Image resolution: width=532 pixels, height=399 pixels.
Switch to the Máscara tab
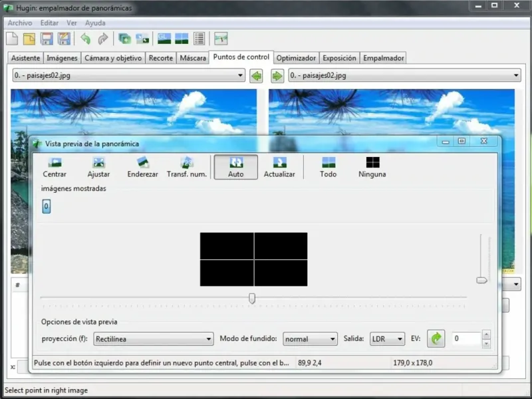click(193, 58)
